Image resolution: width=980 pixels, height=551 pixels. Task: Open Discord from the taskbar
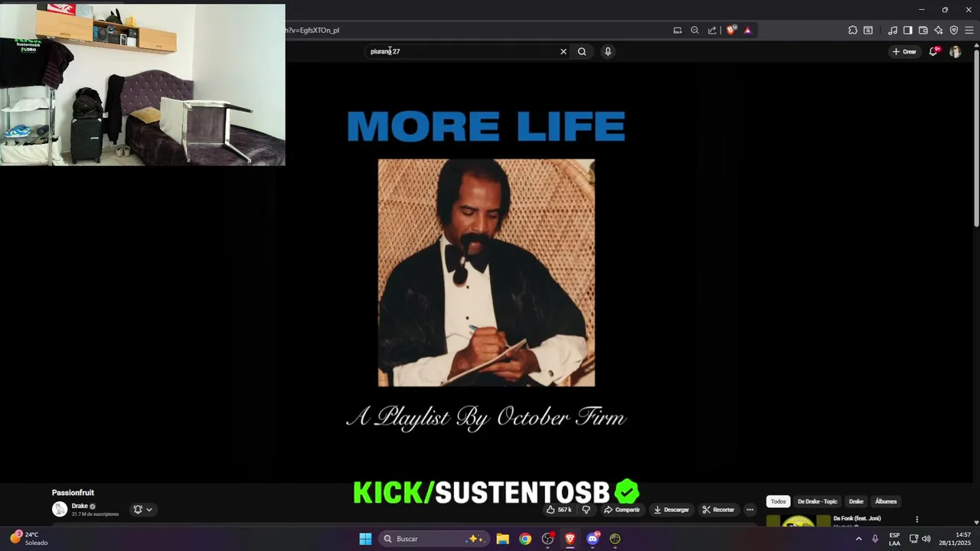pos(593,539)
